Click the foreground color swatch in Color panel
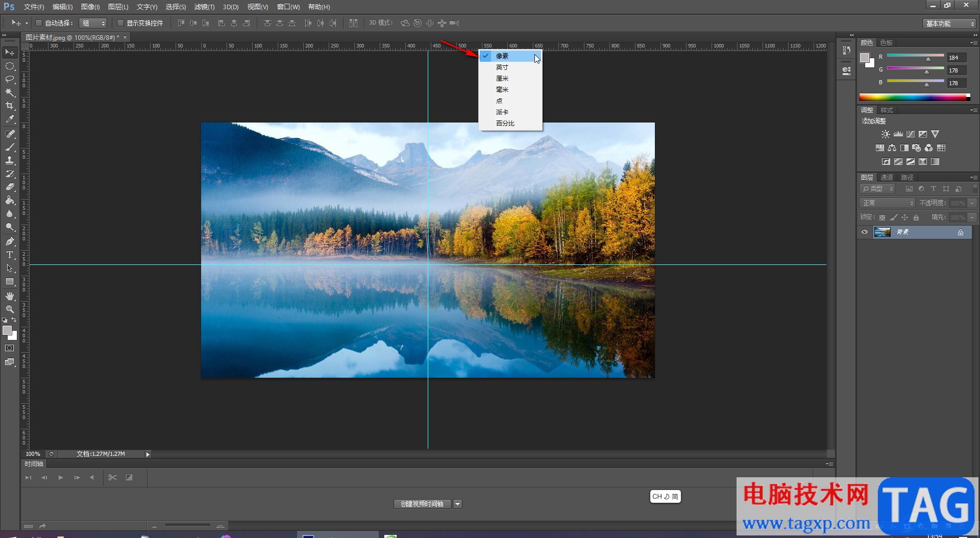980x538 pixels. pyautogui.click(x=865, y=58)
